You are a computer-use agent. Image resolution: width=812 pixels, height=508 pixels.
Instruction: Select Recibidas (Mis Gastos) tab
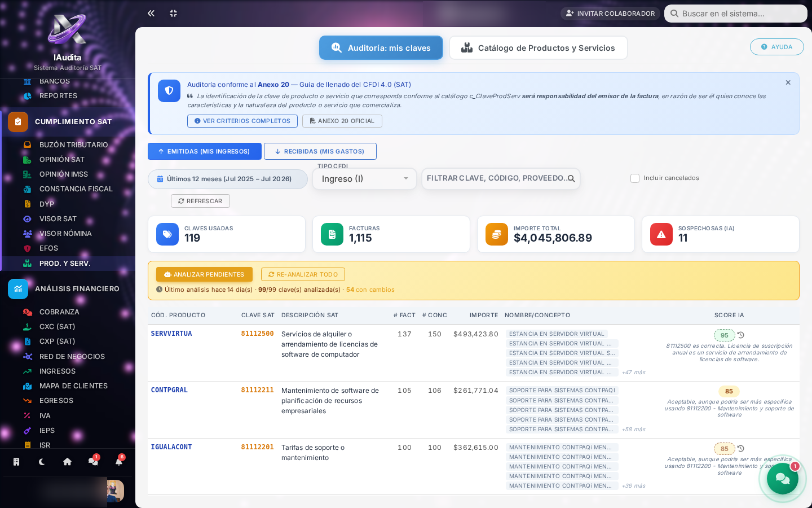click(320, 151)
